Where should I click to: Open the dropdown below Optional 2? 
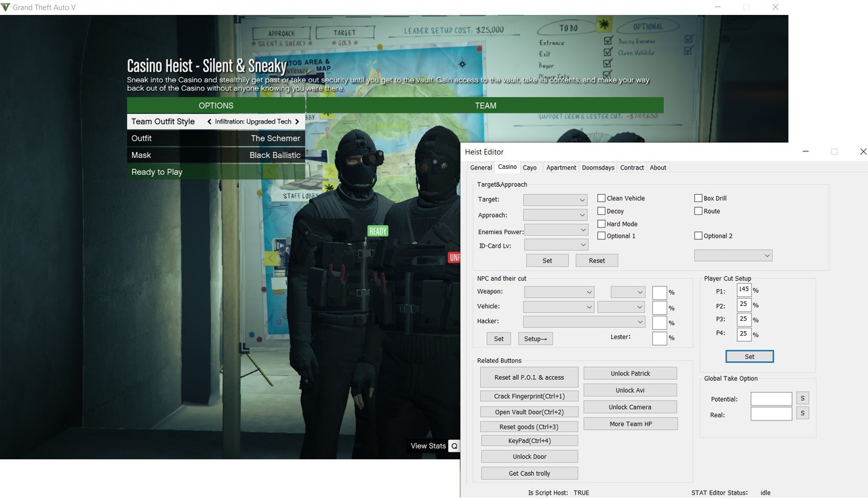[x=733, y=255]
